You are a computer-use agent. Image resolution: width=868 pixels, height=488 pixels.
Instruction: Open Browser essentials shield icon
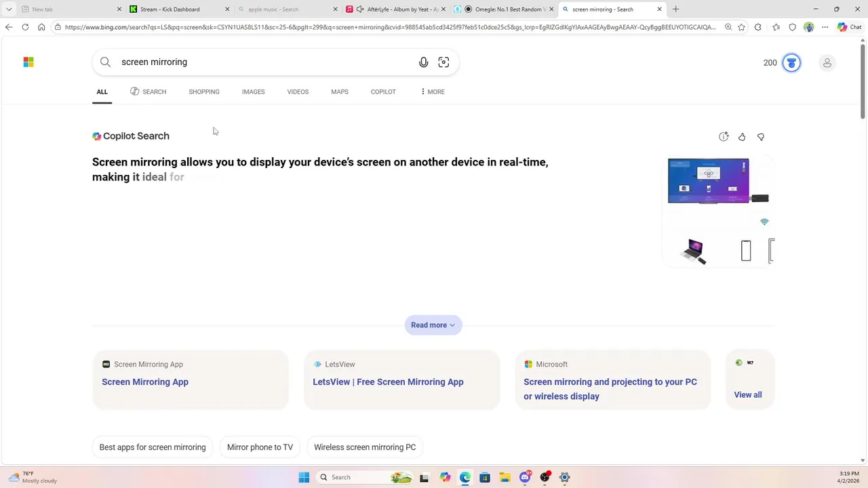[793, 27]
